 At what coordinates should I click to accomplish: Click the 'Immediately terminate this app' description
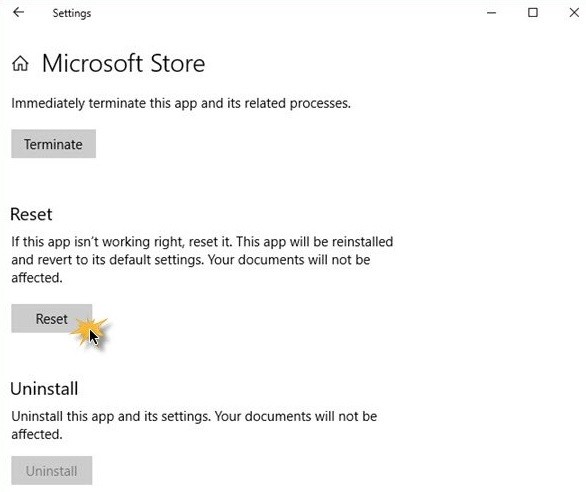click(181, 103)
